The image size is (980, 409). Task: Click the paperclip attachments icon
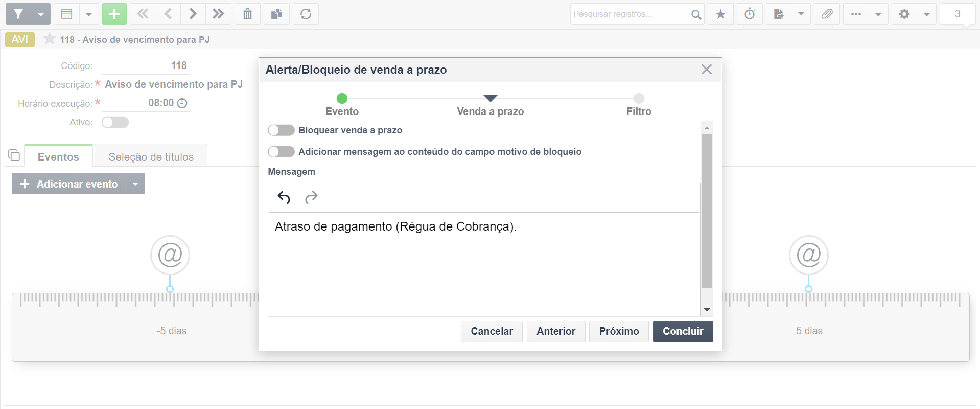click(x=827, y=14)
